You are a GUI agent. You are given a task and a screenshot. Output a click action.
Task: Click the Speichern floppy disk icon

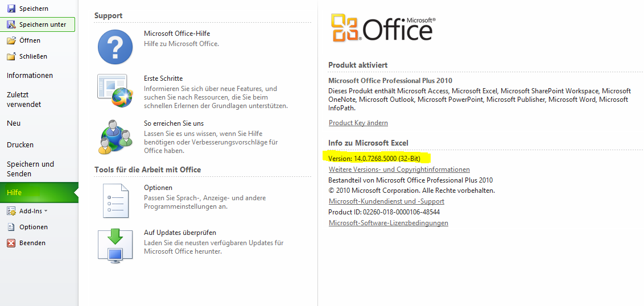coord(11,9)
